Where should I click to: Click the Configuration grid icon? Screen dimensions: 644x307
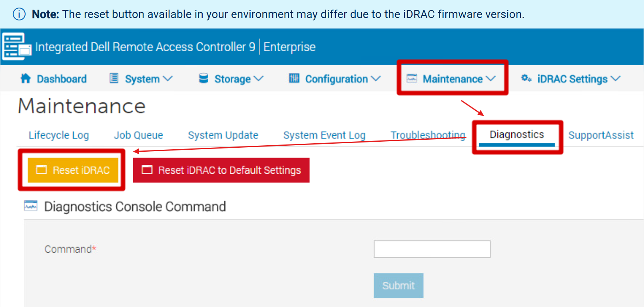pos(294,78)
